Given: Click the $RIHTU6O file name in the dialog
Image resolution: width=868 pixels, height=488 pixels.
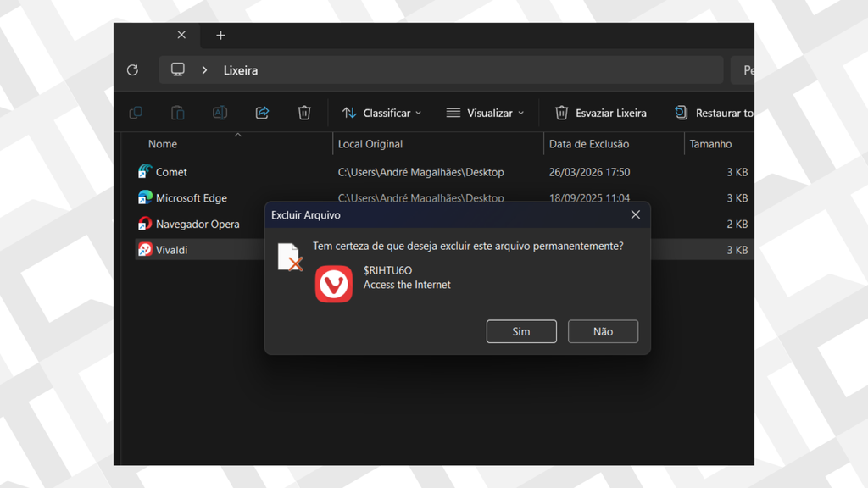Looking at the screenshot, I should click(x=387, y=270).
